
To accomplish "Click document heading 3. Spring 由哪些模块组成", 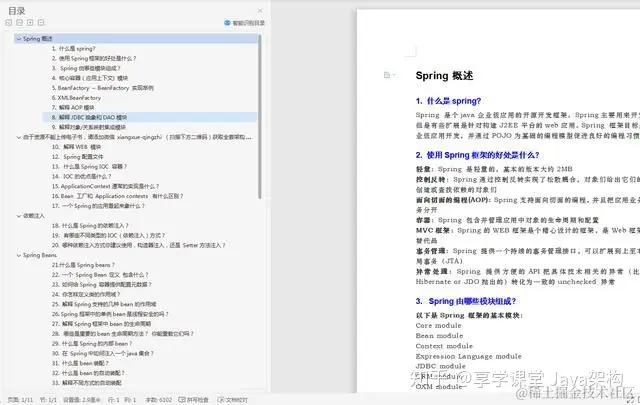I will [x=466, y=301].
